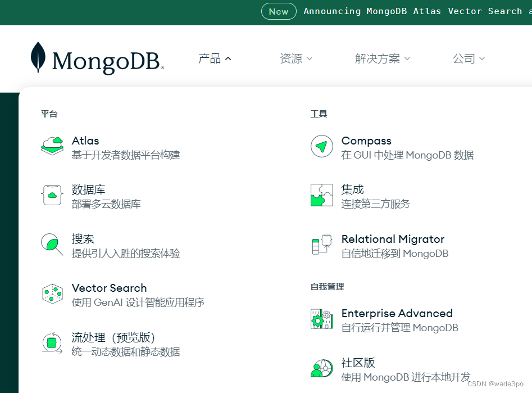Click the 平台 section heading
Screen dimensions: 532x393
(49, 114)
